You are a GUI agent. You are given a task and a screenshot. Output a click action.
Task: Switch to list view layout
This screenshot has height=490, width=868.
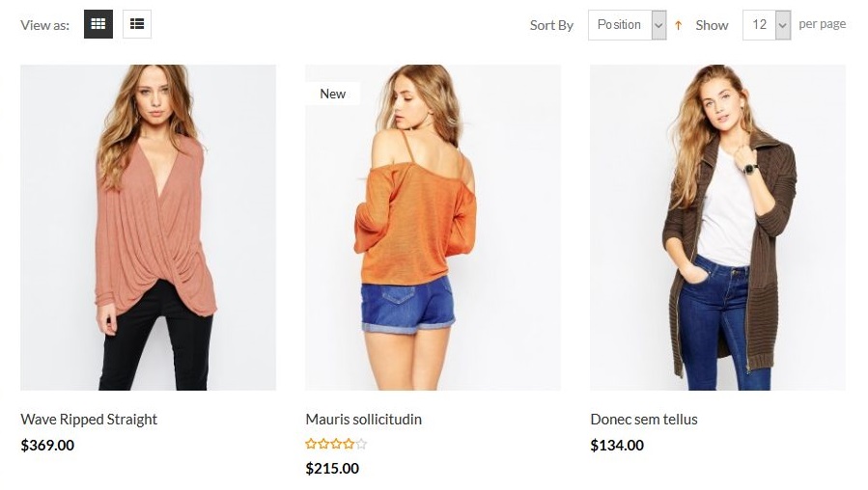click(x=137, y=24)
